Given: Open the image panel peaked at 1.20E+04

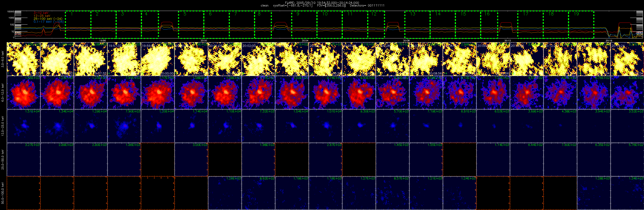Looking at the screenshot, I should (x=158, y=126).
